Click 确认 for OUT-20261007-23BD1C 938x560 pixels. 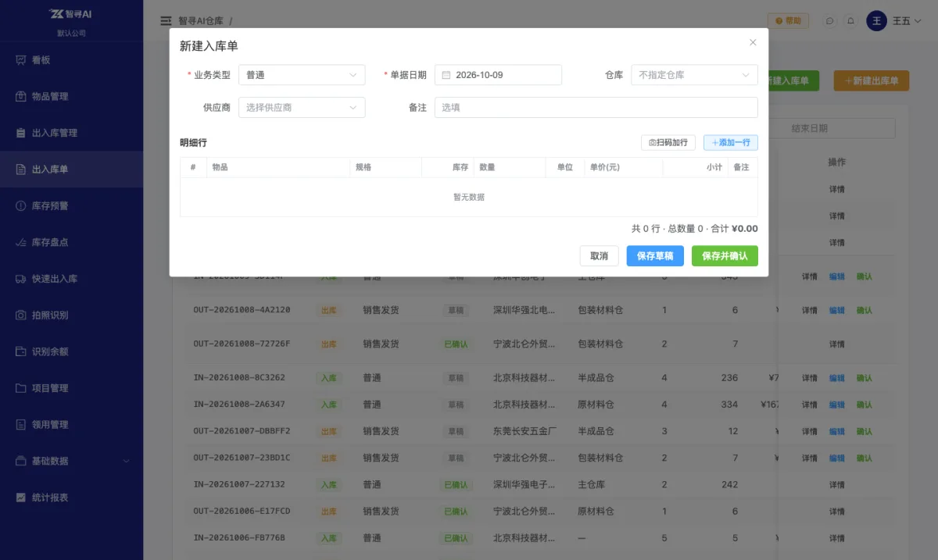click(x=865, y=458)
